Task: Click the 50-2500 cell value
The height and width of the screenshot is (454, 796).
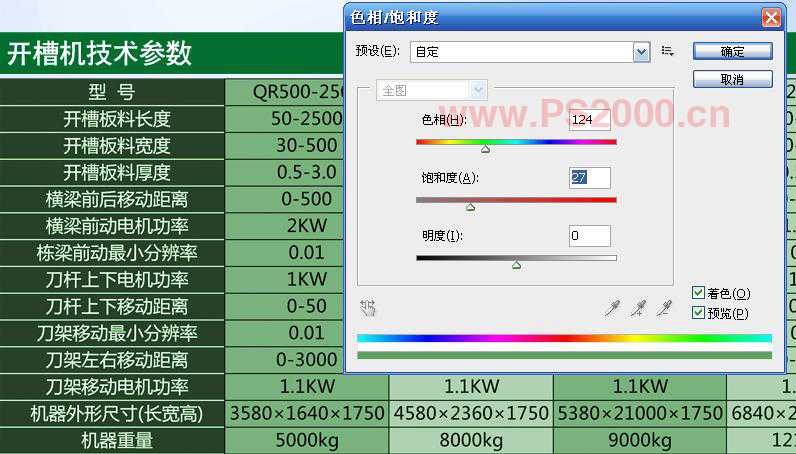Action: [x=307, y=119]
